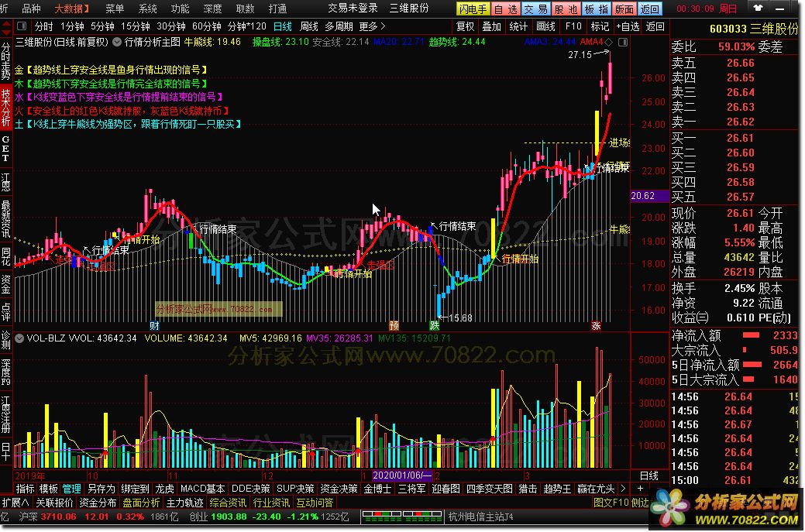
Task: Select the MACD基本 indicator tab
Action: point(203,489)
